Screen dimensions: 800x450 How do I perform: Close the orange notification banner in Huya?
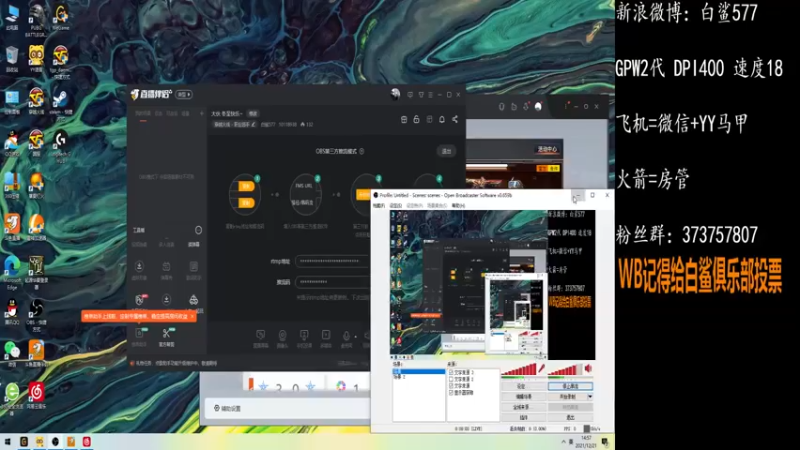pyautogui.click(x=192, y=316)
